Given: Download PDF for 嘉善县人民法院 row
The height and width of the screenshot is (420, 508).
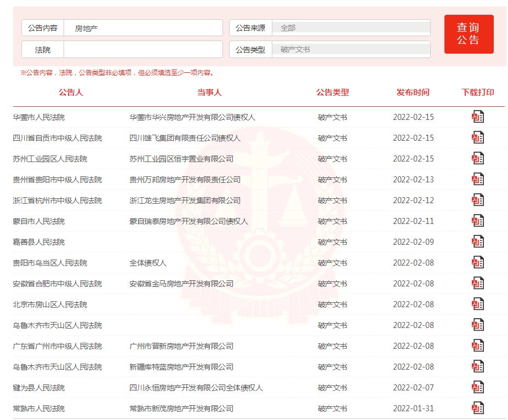Looking at the screenshot, I should 477,241.
